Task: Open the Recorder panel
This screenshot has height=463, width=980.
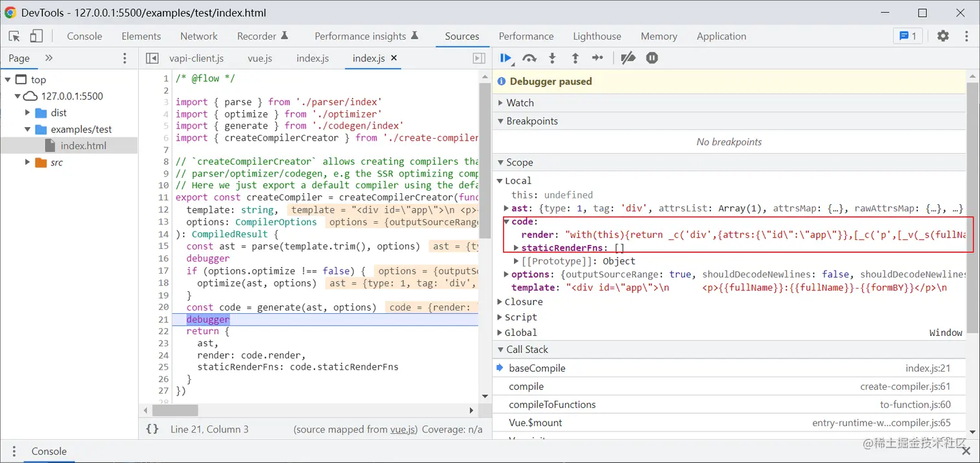Action: [x=262, y=36]
